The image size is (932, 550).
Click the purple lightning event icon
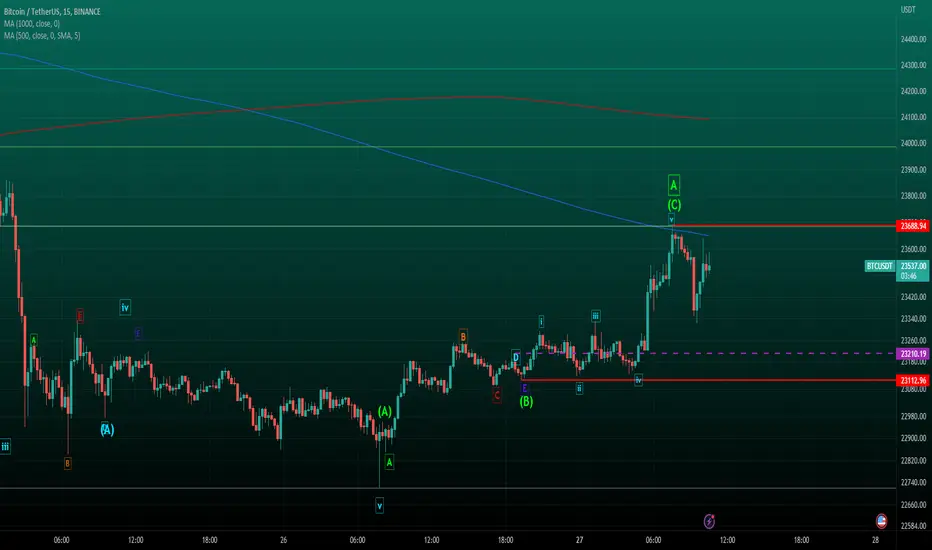click(709, 521)
